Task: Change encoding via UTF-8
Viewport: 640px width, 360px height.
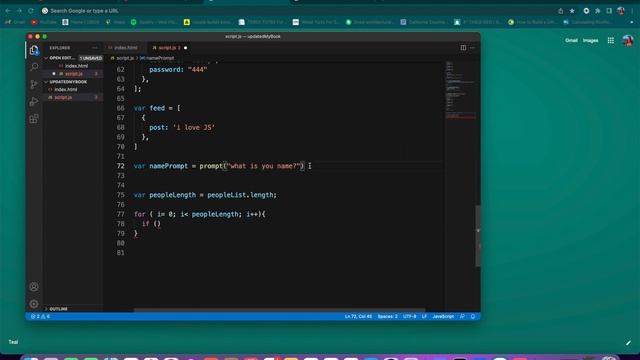Action: click(x=409, y=316)
